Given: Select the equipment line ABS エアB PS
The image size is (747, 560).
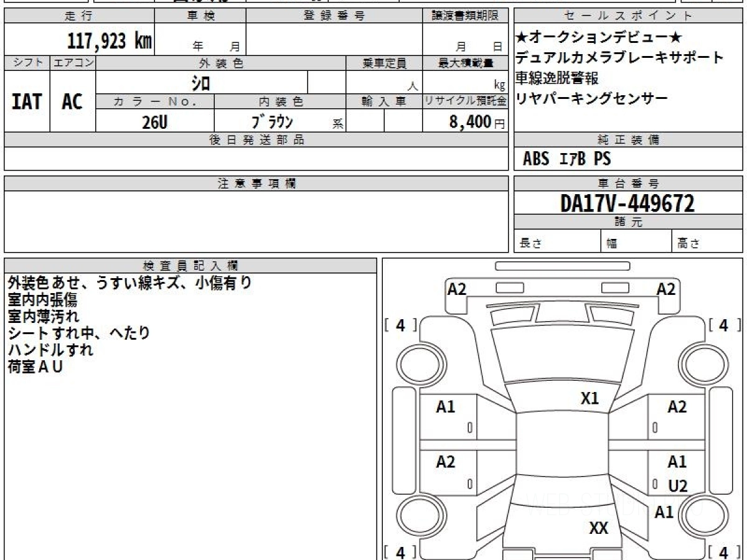Looking at the screenshot, I should [567, 159].
